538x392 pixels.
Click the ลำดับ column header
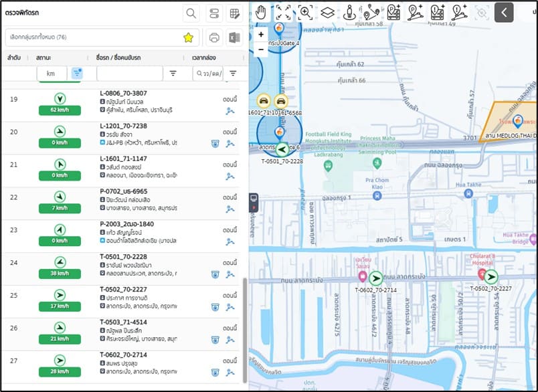(13, 58)
